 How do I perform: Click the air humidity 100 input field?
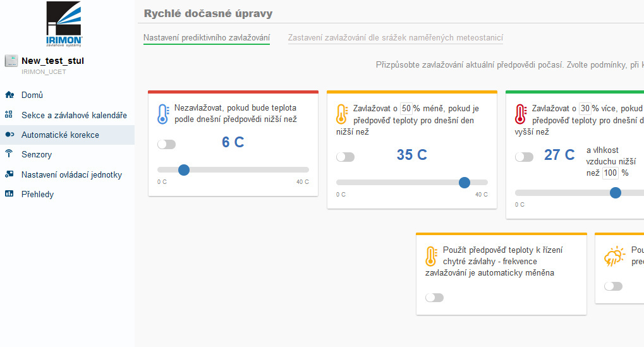[611, 173]
